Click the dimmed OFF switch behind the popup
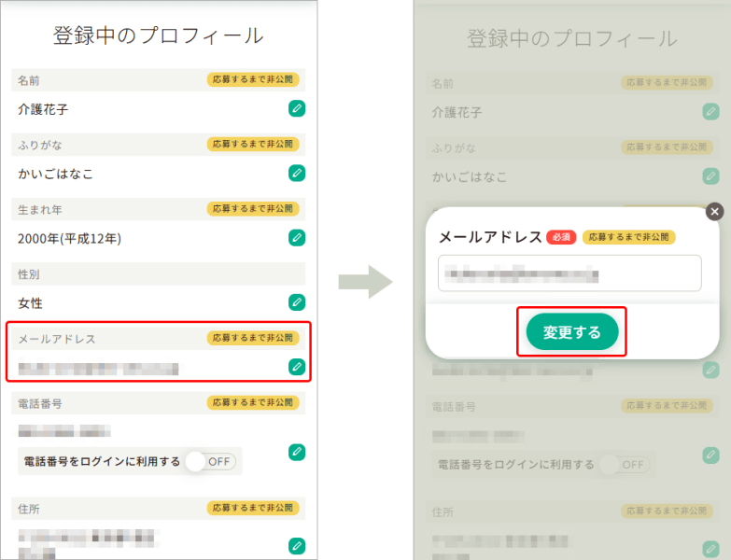Image resolution: width=731 pixels, height=560 pixels. tap(624, 464)
